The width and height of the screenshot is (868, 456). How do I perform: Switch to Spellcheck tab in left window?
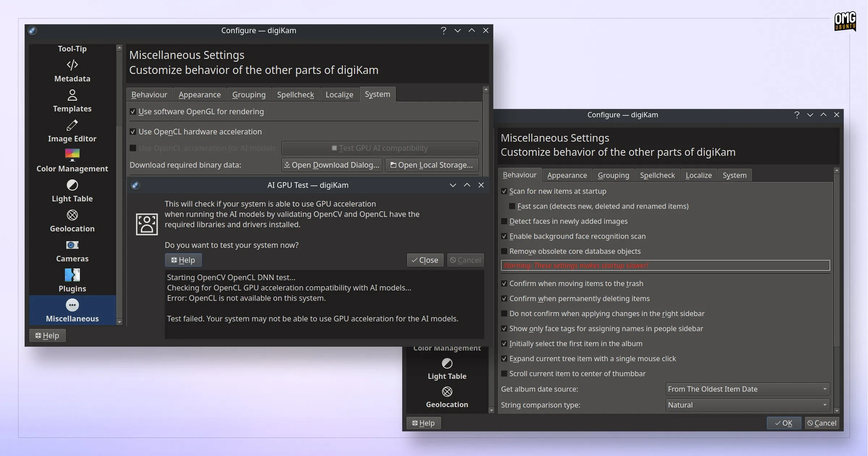point(295,94)
